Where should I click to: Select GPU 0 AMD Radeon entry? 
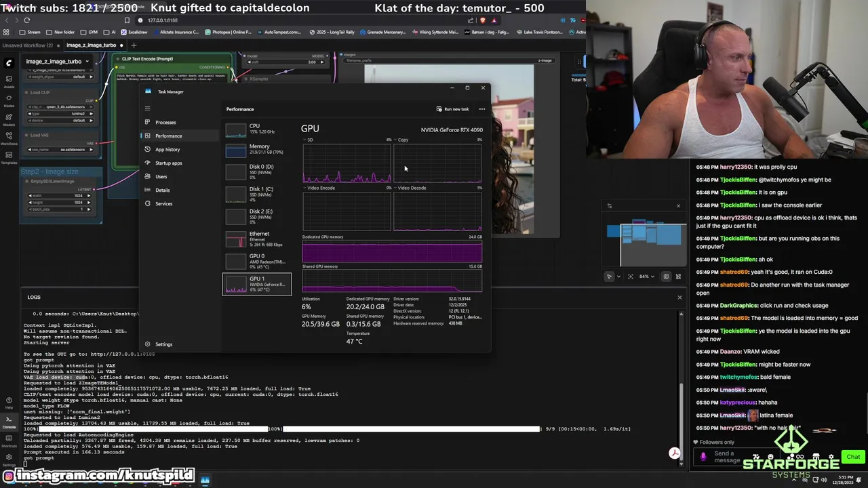[x=257, y=261]
